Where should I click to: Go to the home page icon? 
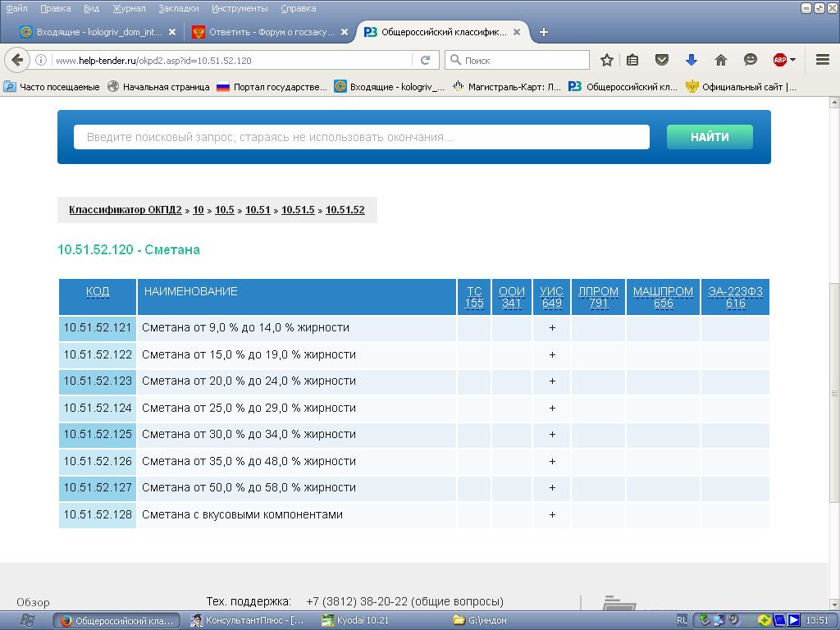click(x=720, y=60)
